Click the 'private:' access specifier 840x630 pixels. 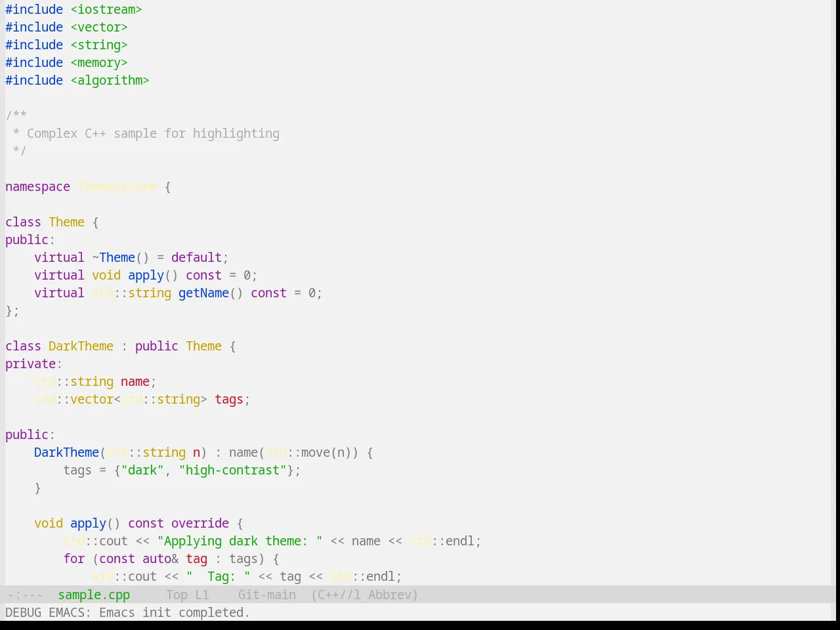click(33, 364)
